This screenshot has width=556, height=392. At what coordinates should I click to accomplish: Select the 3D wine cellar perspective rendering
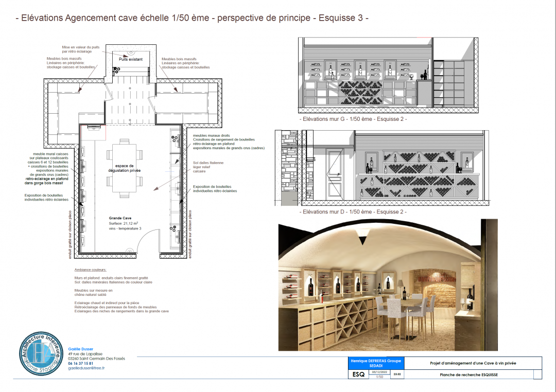(x=388, y=287)
